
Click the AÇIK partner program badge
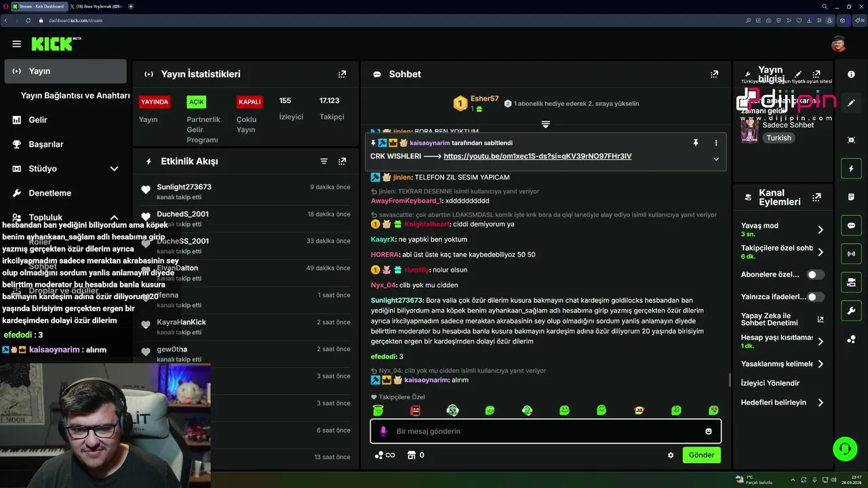coord(197,102)
